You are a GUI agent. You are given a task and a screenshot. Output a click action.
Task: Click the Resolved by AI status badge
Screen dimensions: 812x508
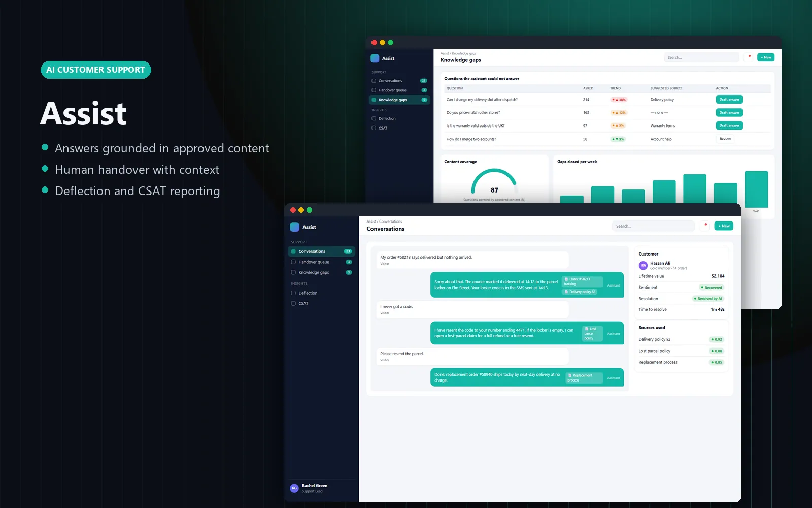[708, 299]
